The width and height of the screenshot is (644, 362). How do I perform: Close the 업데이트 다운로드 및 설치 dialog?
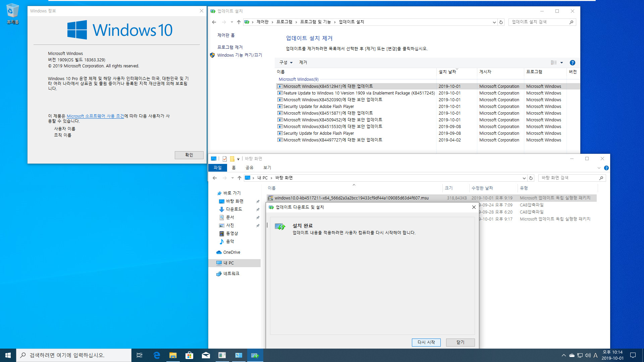[x=474, y=207]
